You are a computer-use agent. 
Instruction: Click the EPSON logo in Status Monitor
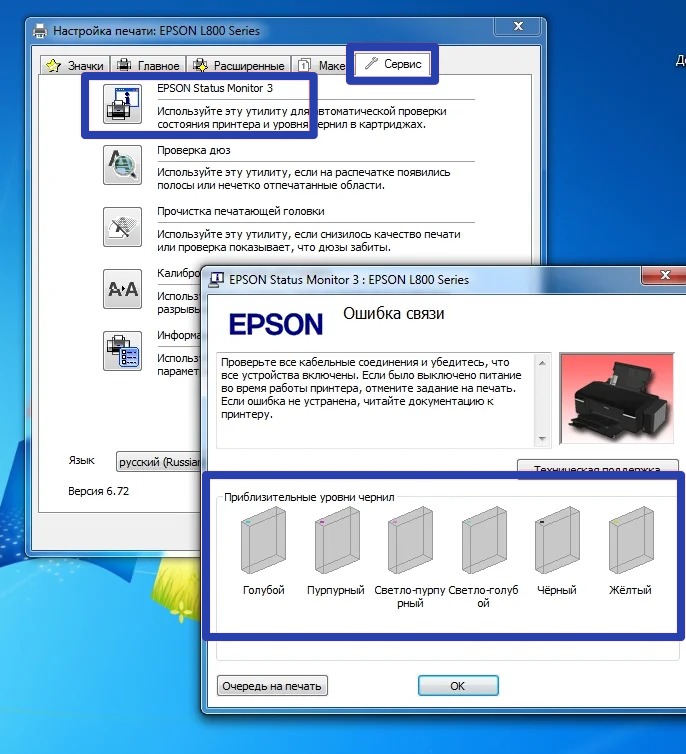276,324
